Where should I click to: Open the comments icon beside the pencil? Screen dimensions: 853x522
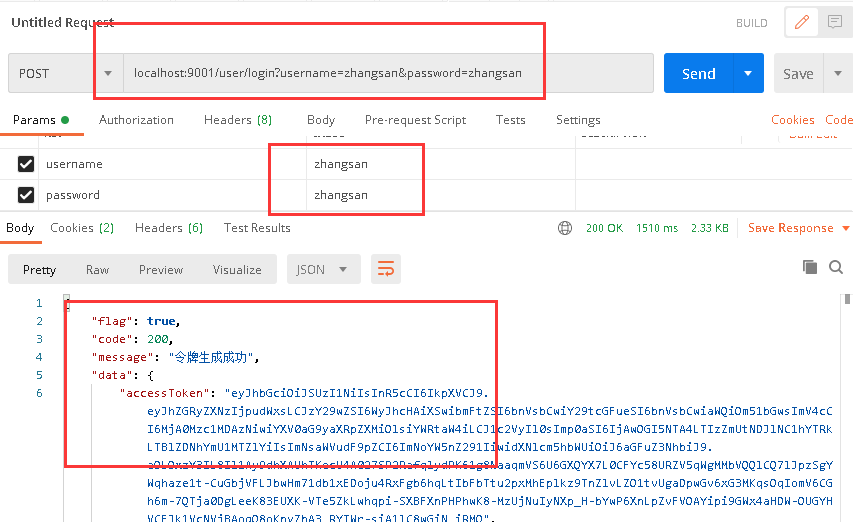835,22
